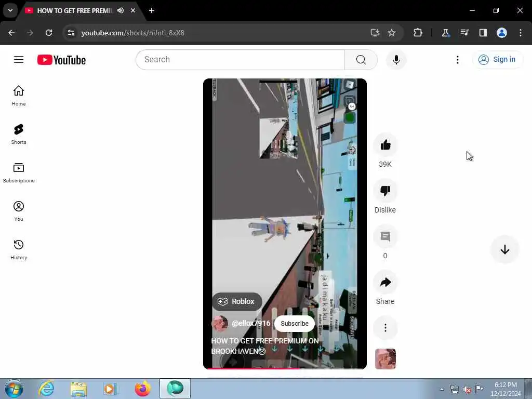Viewport: 532px width, 399px height.
Task: Click the magnifier search button
Action: [x=361, y=60]
